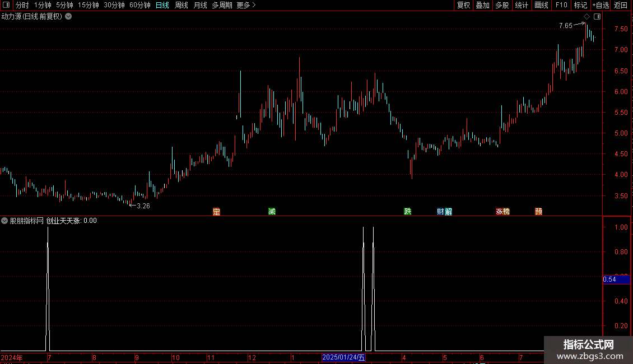Click 返回 to go back
The width and height of the screenshot is (633, 364).
click(x=621, y=5)
